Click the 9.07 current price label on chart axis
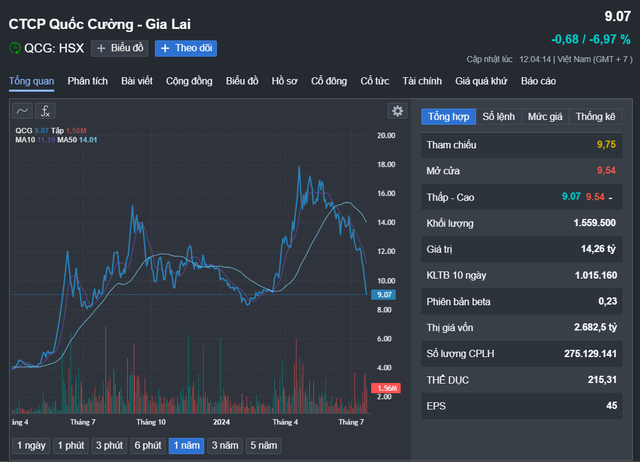The height and width of the screenshot is (462, 640). click(384, 295)
